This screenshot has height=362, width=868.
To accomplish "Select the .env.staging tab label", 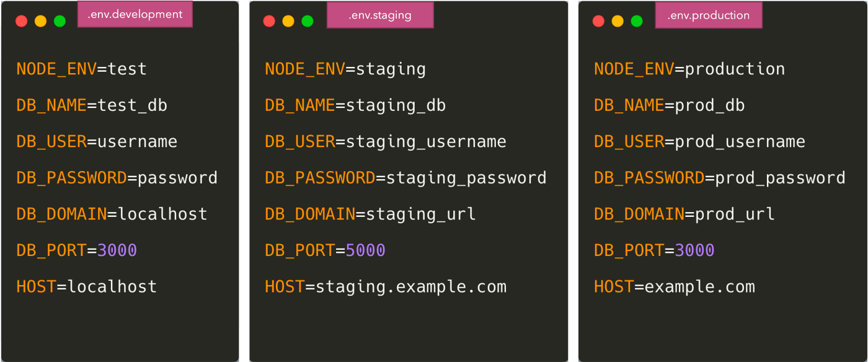I will (x=380, y=14).
